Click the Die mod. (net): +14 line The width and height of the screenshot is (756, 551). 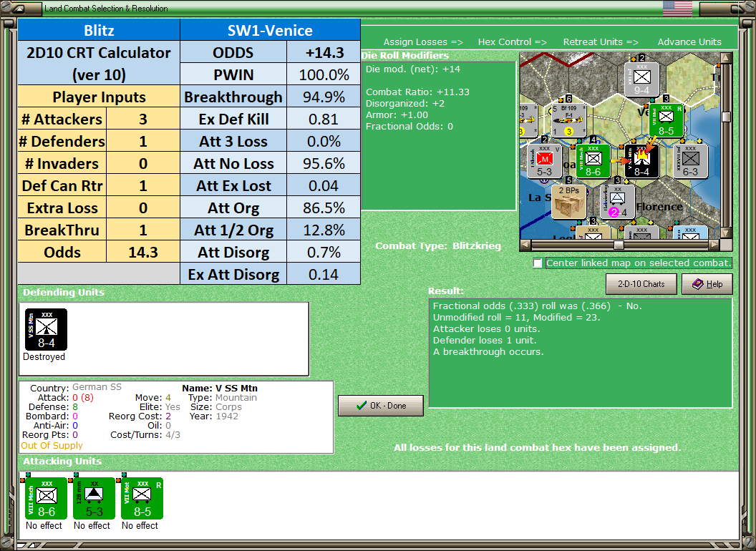coord(412,69)
